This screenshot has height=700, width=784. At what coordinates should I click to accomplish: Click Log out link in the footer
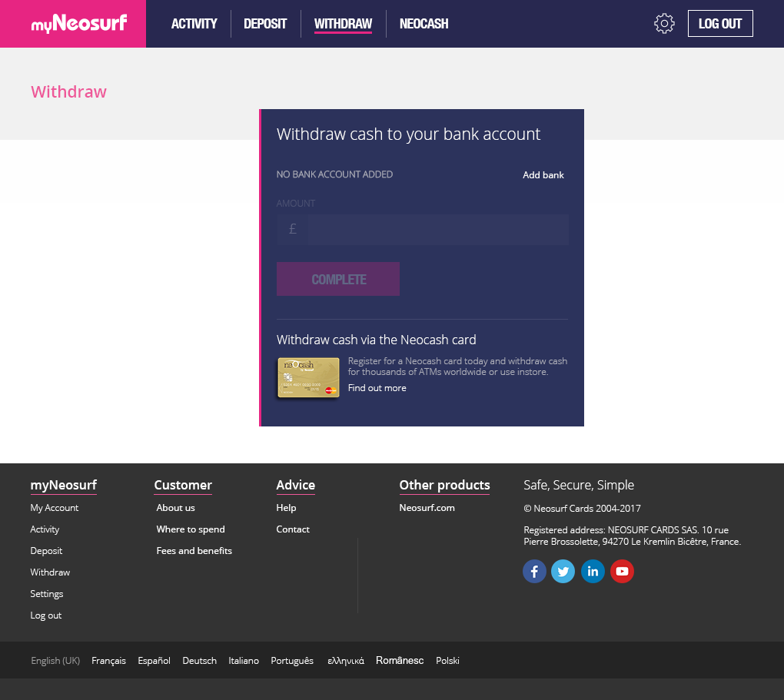point(45,615)
